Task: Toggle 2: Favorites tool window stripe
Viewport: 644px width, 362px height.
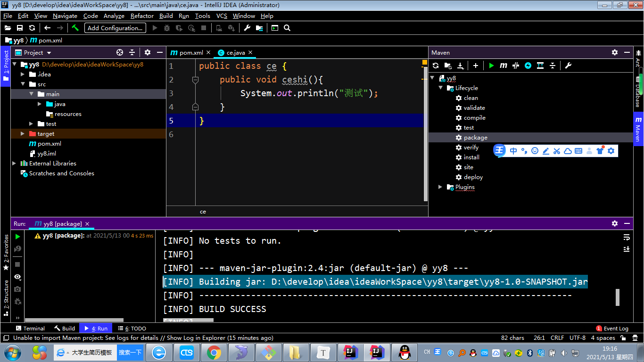Action: 6,252
